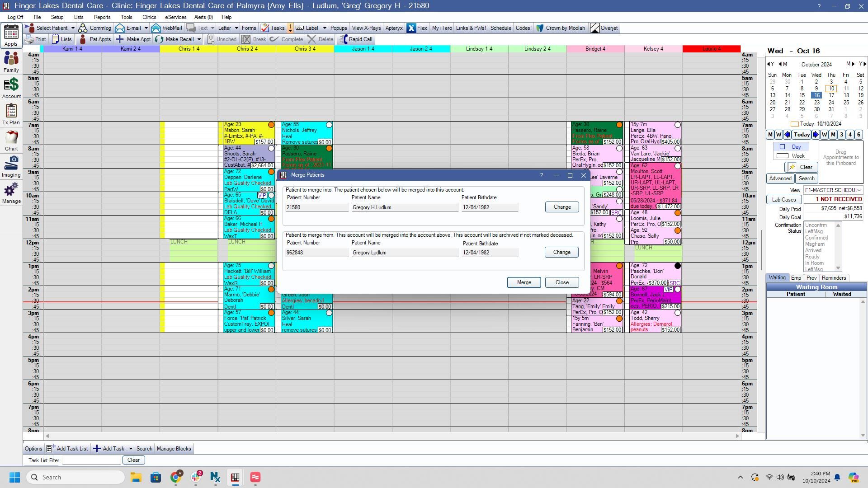Expand the Select Patient dropdown arrow
868x488 pixels.
coord(72,28)
